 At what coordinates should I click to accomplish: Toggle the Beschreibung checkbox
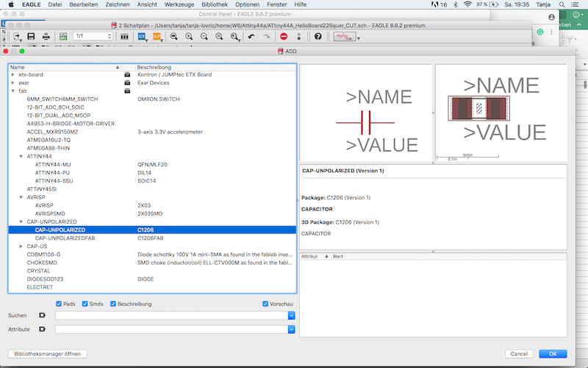(113, 304)
